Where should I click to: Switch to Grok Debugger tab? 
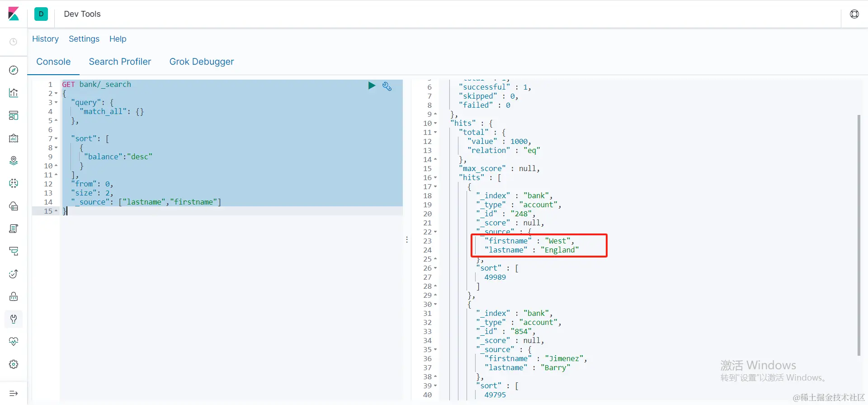click(202, 62)
